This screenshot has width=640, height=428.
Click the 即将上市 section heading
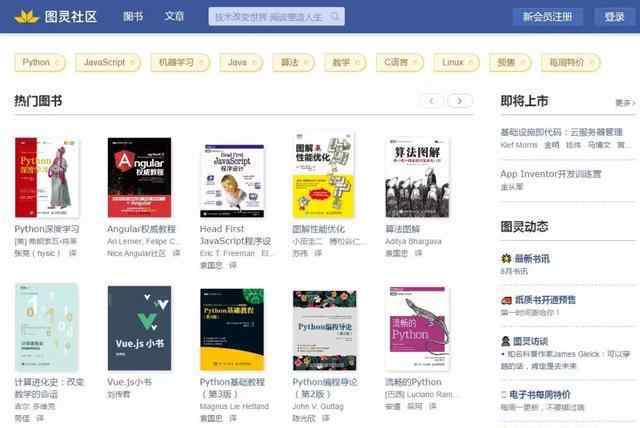pyautogui.click(x=524, y=101)
